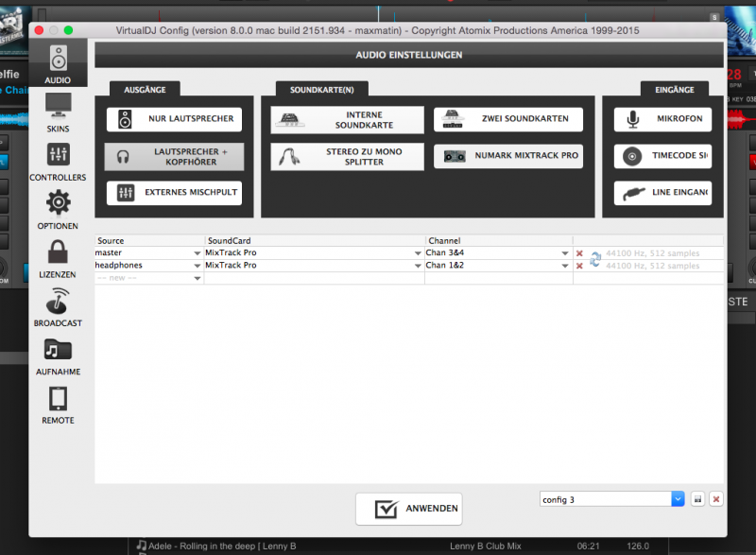Open the Remote settings section
Image resolution: width=756 pixels, height=555 pixels.
tap(58, 405)
